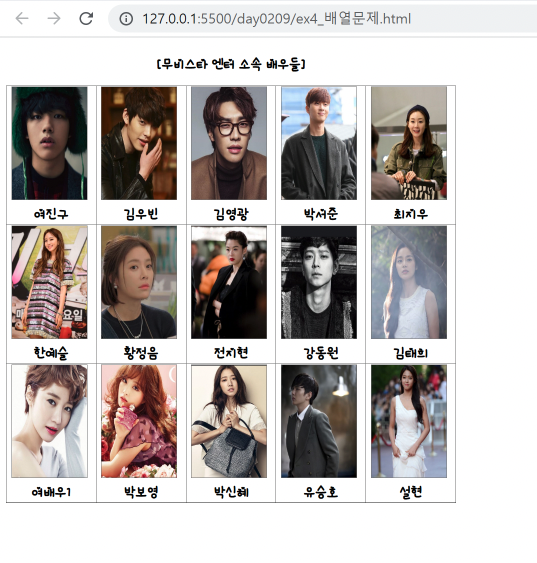Click the name label 박신혜
Viewport: 537px width, 563px height.
(x=231, y=492)
